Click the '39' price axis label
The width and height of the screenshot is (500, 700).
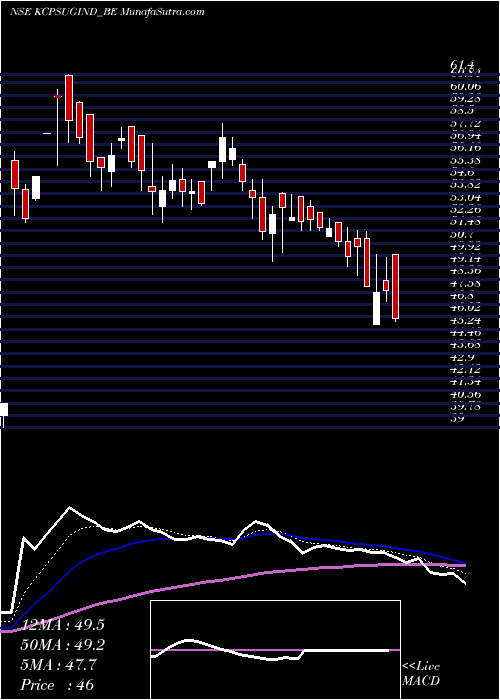[457, 419]
